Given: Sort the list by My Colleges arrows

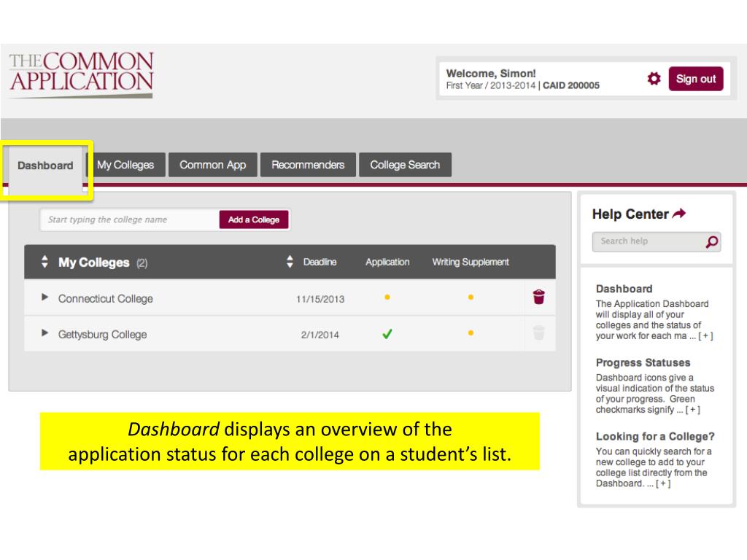Looking at the screenshot, I should coord(44,262).
